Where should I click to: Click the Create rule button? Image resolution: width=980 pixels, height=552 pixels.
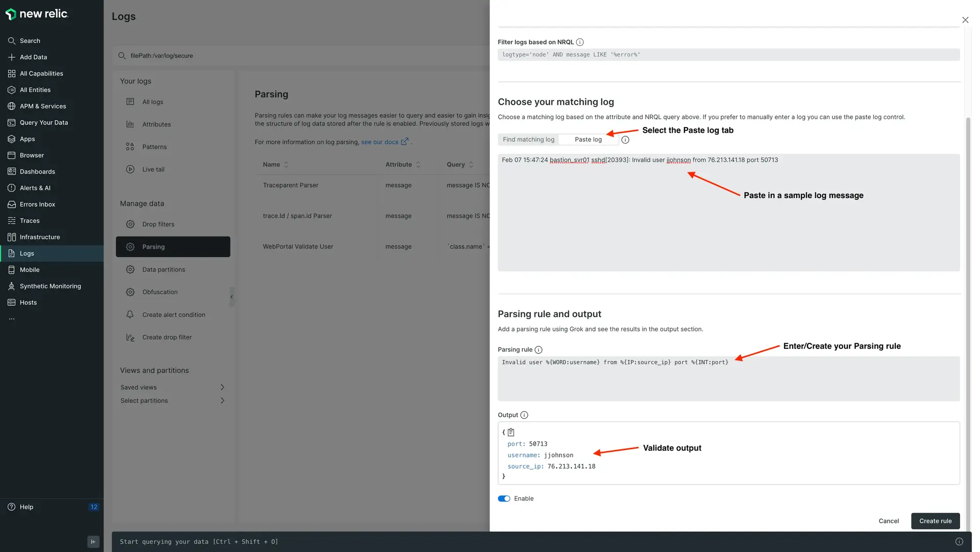tap(936, 520)
